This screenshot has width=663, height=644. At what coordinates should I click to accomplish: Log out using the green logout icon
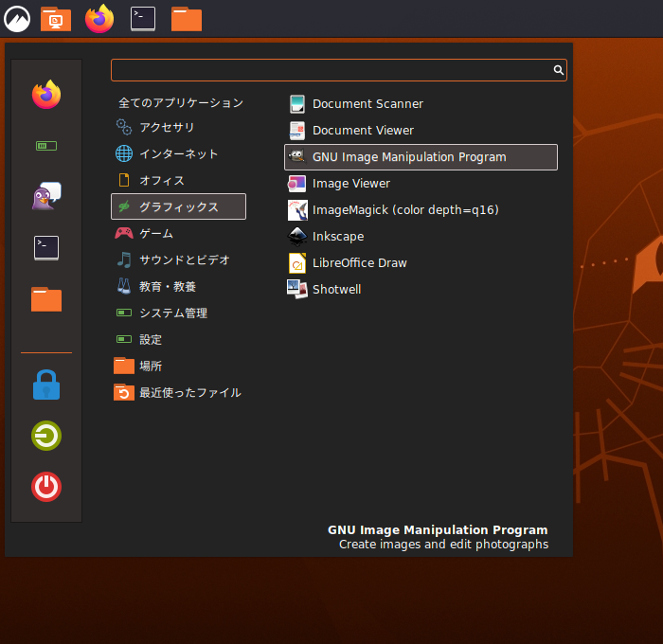pos(46,436)
